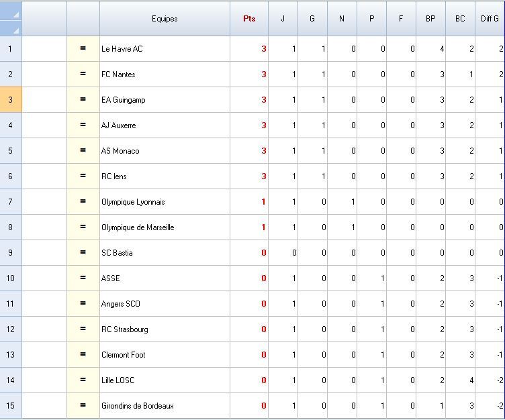Click the Diff G column header

click(x=490, y=19)
